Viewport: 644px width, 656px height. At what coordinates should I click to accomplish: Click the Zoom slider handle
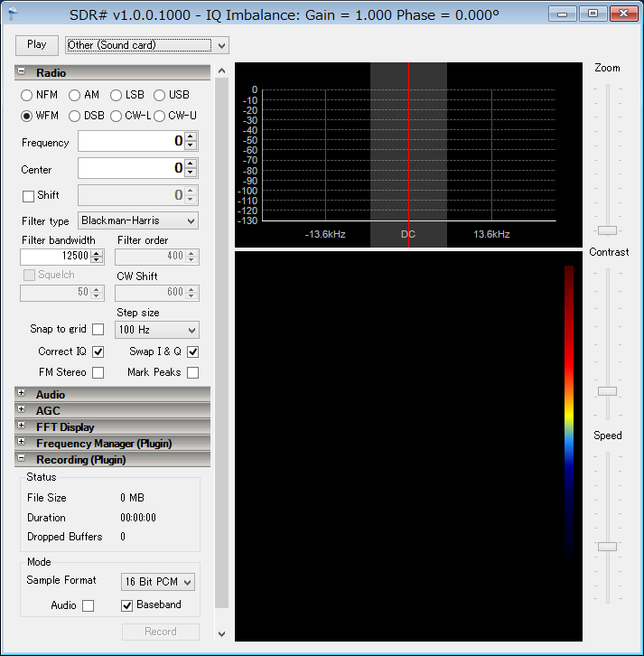click(x=608, y=230)
